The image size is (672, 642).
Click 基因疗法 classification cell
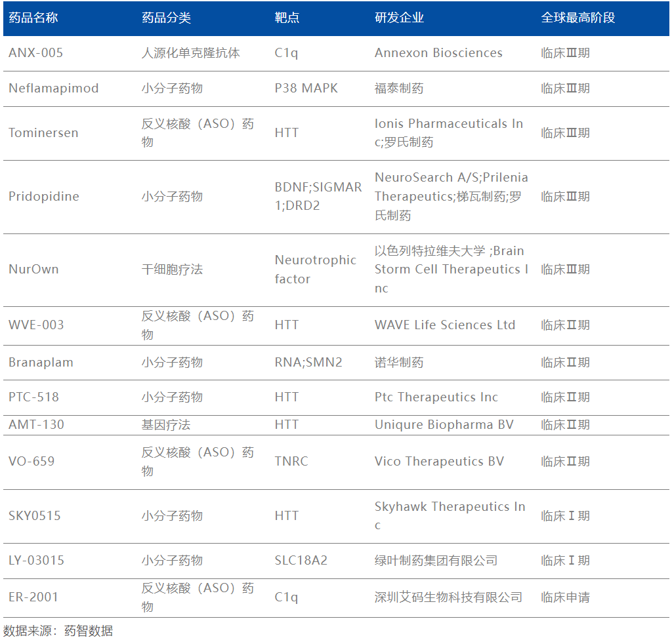click(166, 425)
